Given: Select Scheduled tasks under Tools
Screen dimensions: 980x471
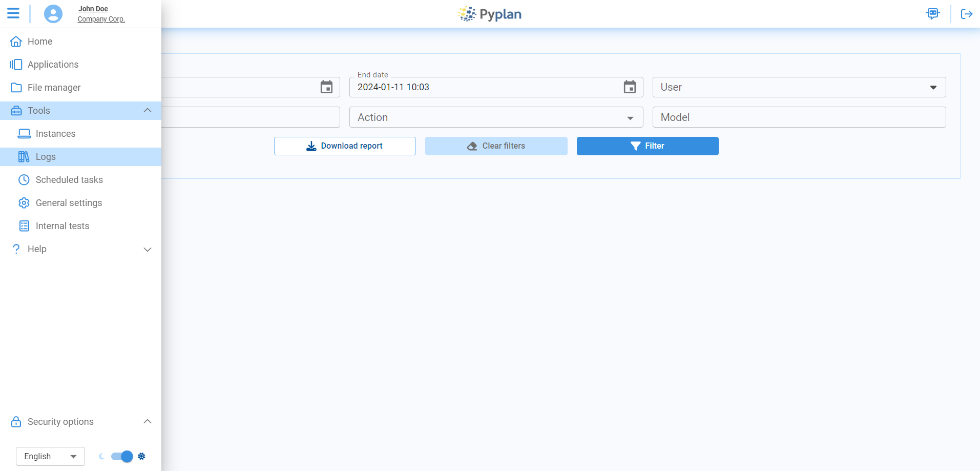Looking at the screenshot, I should (80, 180).
